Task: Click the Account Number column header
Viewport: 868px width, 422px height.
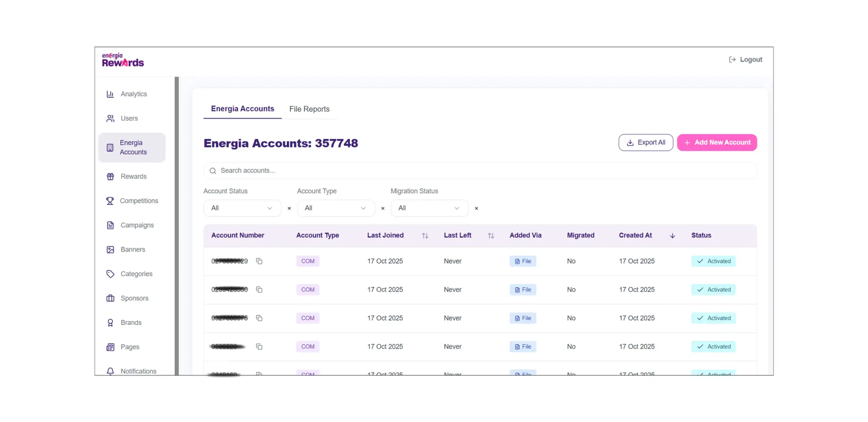Action: point(238,235)
